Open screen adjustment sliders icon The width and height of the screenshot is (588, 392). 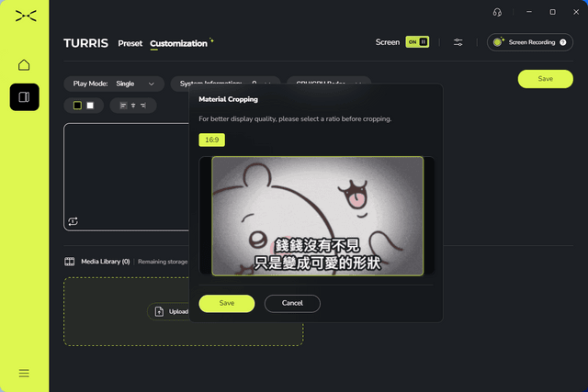[x=458, y=42]
